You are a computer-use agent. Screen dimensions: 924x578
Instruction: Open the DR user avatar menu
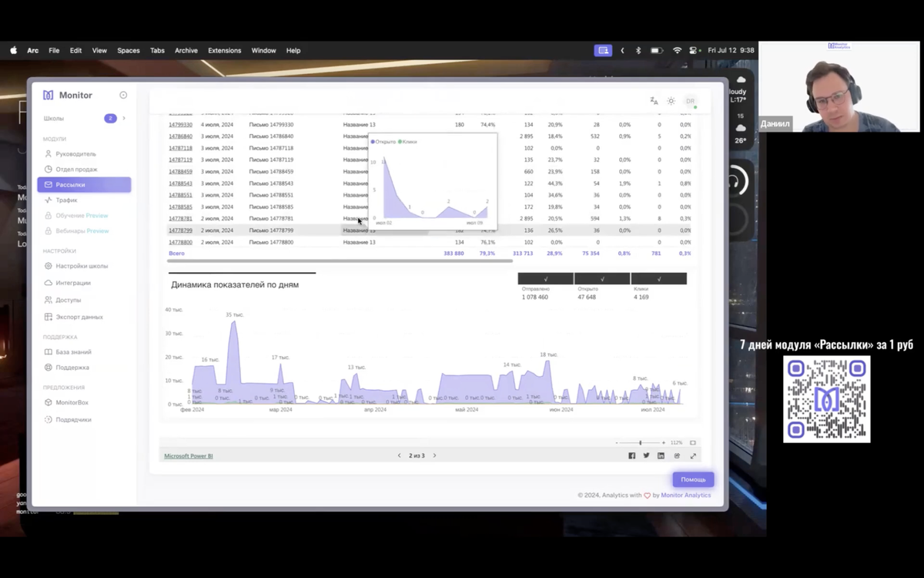(691, 101)
